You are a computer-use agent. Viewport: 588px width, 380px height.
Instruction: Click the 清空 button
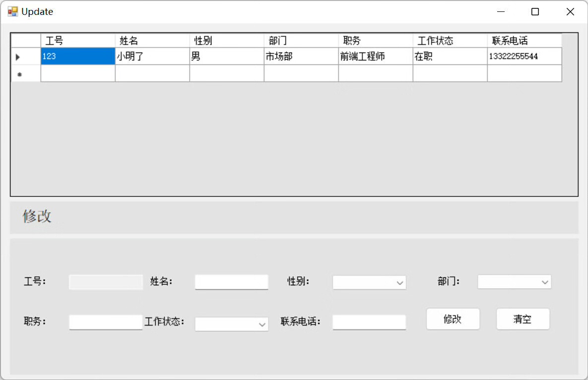click(x=523, y=319)
